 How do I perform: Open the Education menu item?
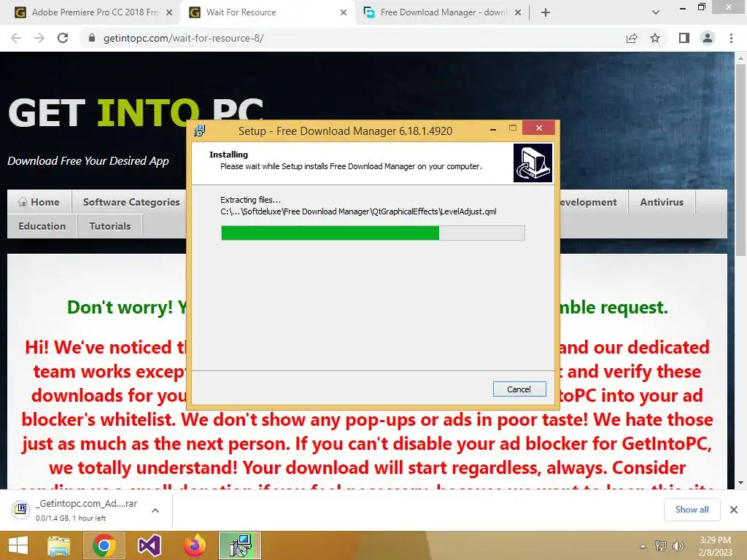coord(42,226)
